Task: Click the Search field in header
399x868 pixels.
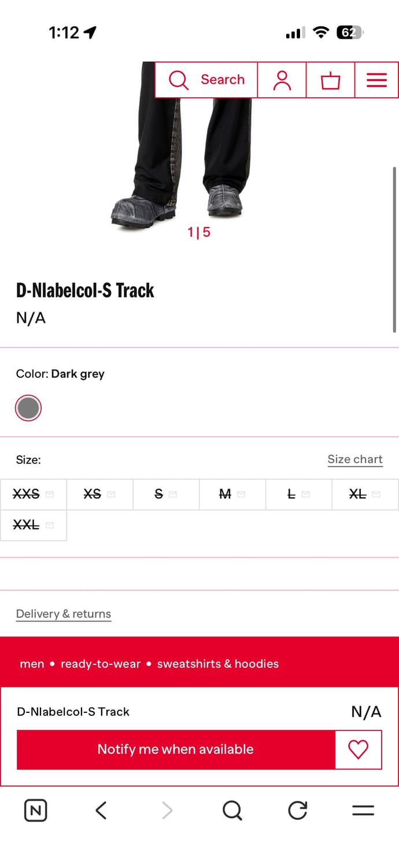Action: point(206,80)
